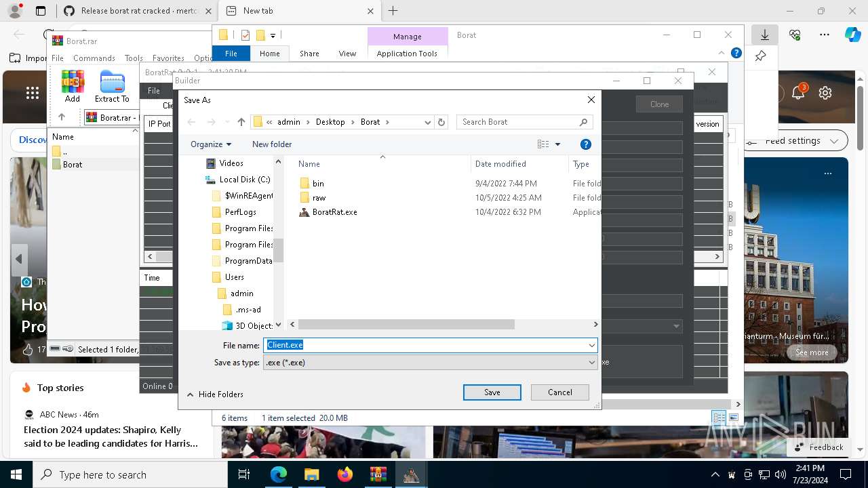868x488 pixels.
Task: Click the Save button
Action: point(492,392)
